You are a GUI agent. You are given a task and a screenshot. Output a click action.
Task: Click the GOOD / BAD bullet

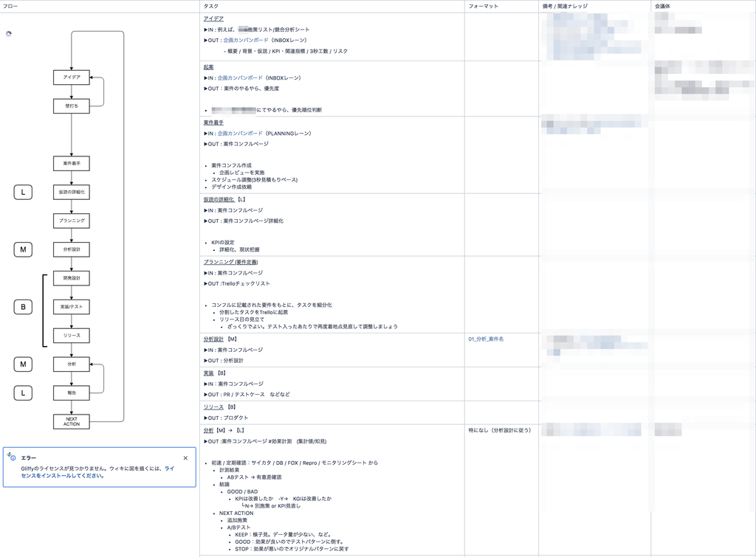242,491
